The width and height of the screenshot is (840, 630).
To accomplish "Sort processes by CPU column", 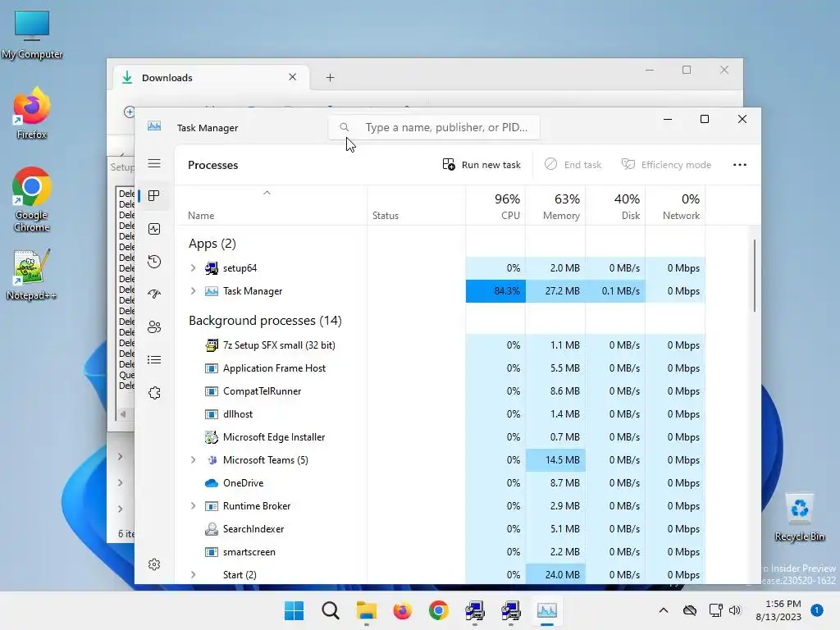I will click(x=496, y=206).
